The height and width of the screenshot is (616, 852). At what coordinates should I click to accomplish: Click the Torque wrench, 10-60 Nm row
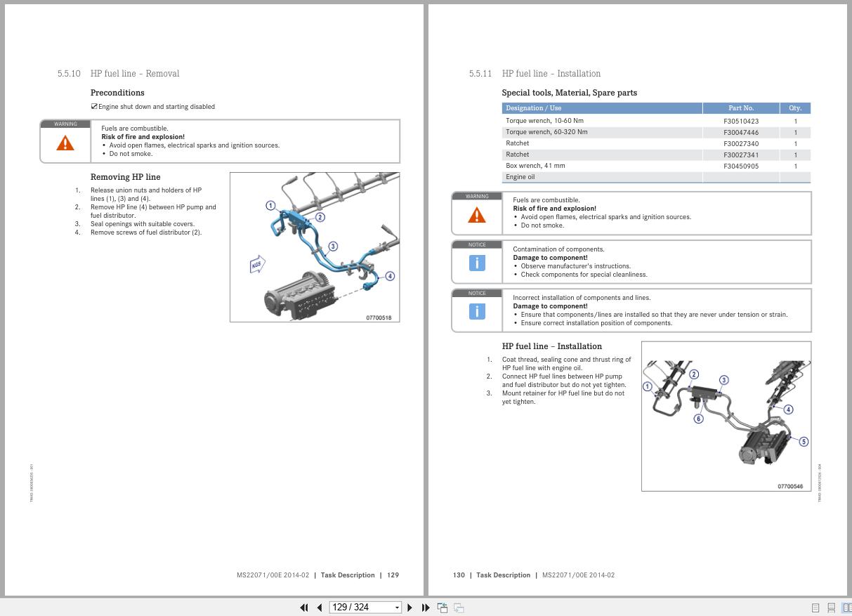(656, 121)
